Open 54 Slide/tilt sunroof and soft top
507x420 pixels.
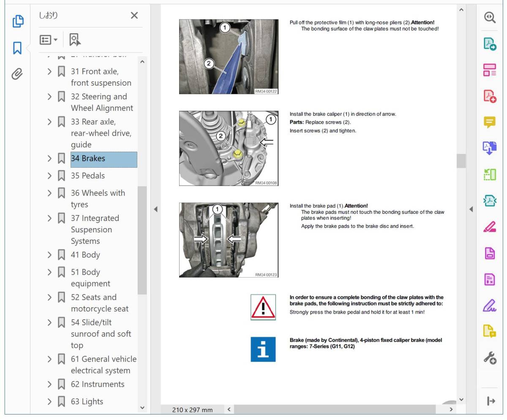point(101,334)
